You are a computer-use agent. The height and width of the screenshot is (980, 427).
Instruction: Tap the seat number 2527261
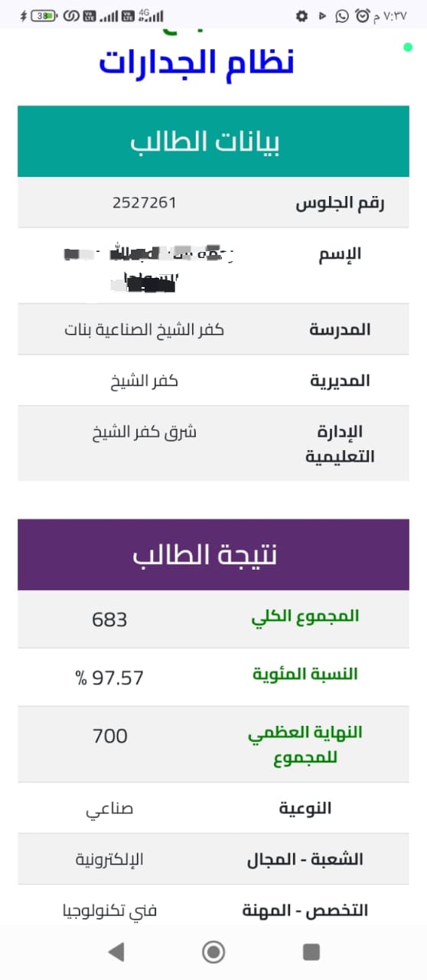145,202
